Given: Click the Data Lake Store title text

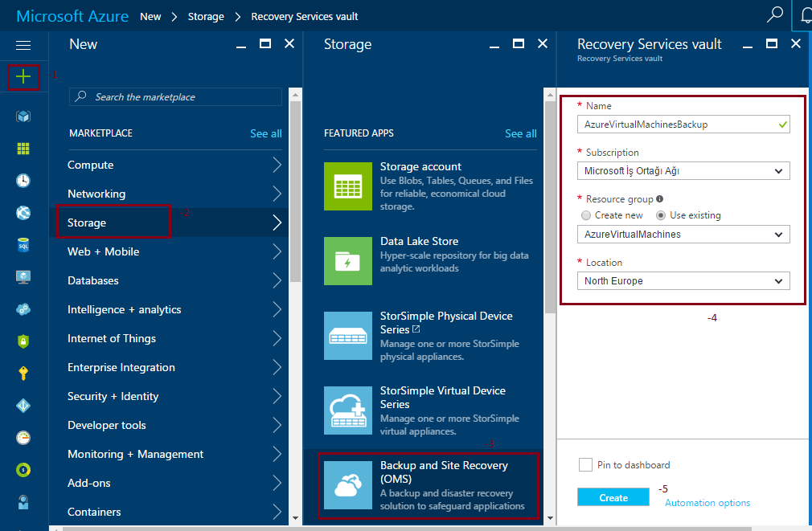Looking at the screenshot, I should click(x=420, y=241).
